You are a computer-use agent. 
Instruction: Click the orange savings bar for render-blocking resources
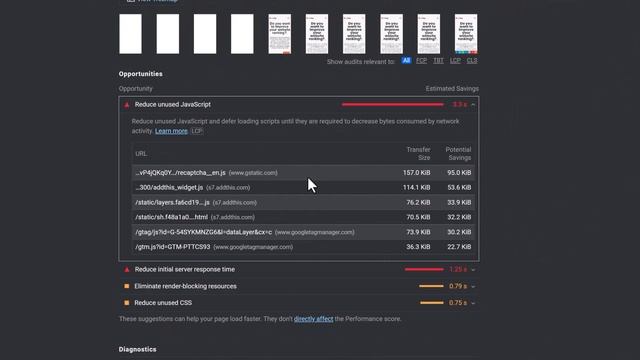431,286
